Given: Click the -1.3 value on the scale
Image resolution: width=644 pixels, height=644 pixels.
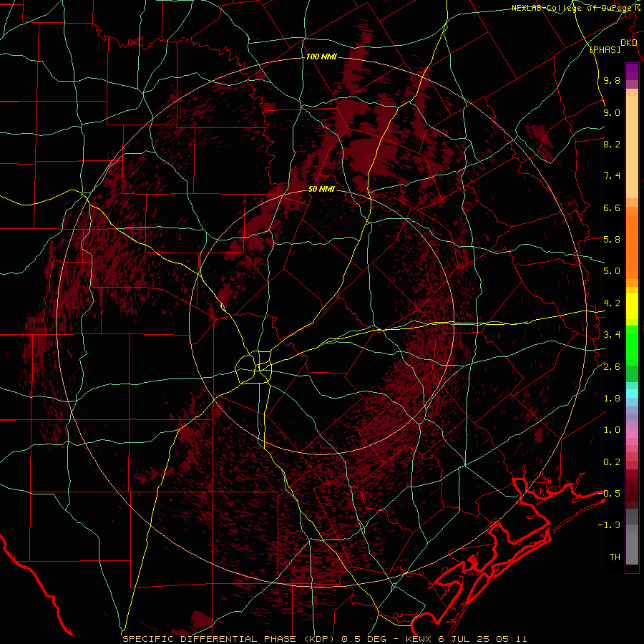Looking at the screenshot, I should (609, 526).
